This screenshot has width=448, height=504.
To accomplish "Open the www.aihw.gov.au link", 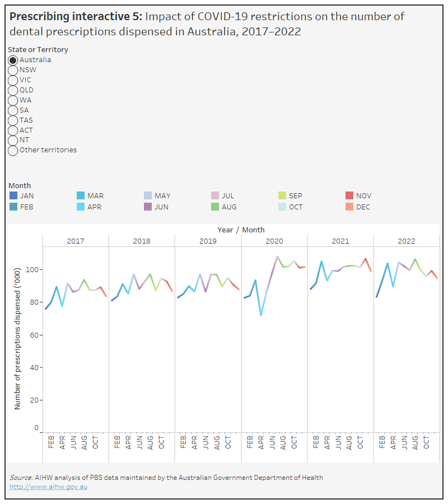I will click(49, 487).
